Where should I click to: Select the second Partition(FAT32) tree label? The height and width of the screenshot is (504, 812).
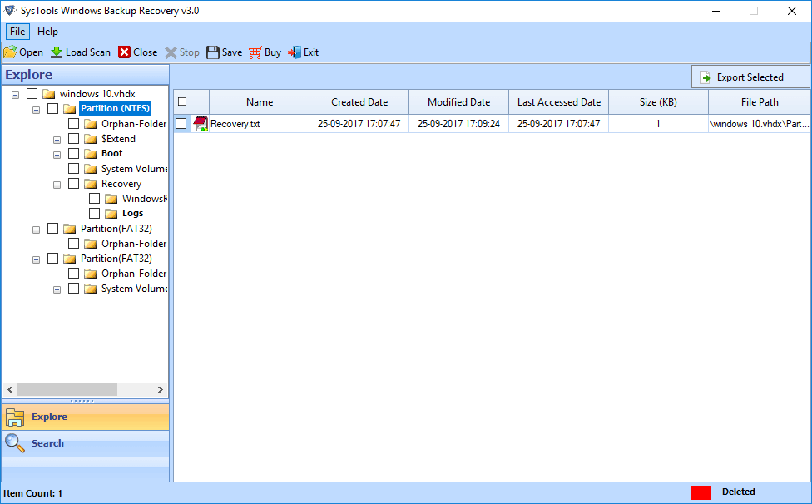(116, 259)
